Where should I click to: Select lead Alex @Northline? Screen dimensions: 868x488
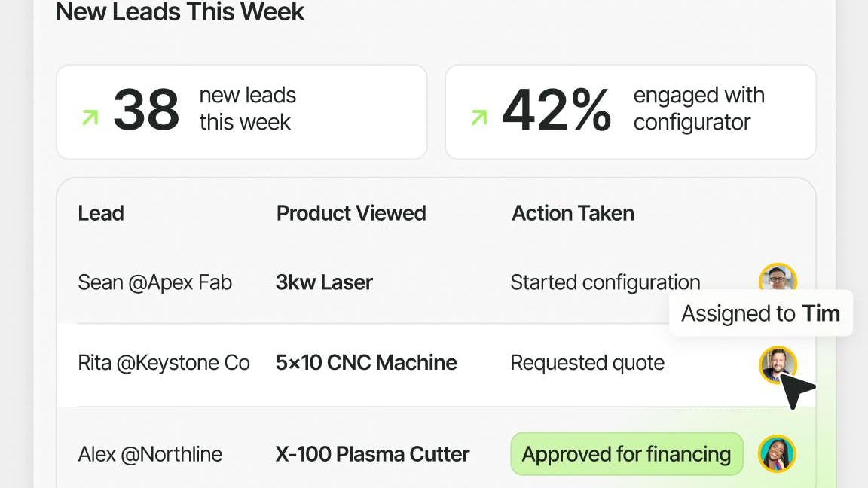tap(150, 454)
